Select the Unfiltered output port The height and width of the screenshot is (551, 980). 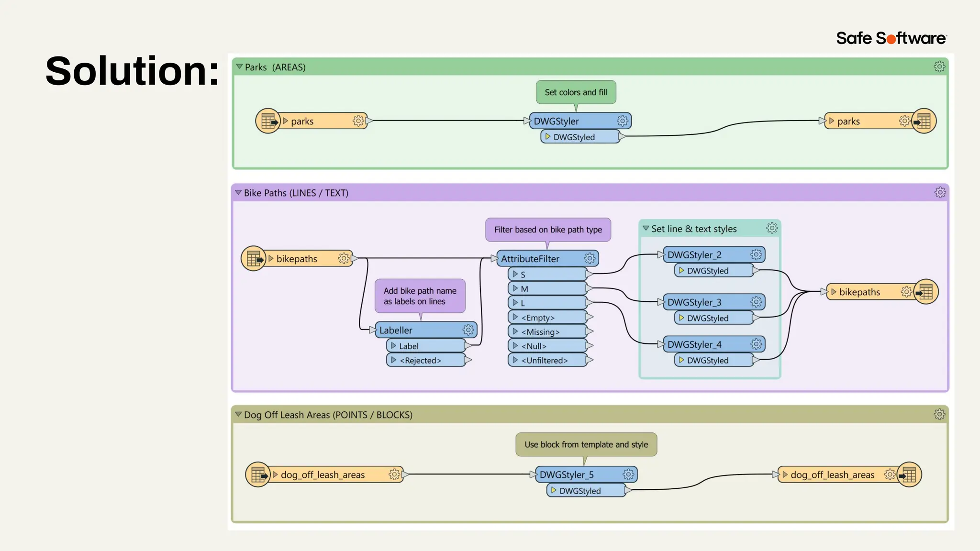click(x=545, y=360)
